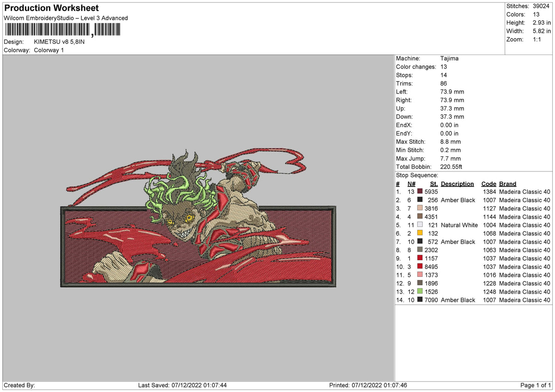Image resolution: width=555 pixels, height=392 pixels.
Task: Click the Production Worksheet title
Action: click(51, 8)
